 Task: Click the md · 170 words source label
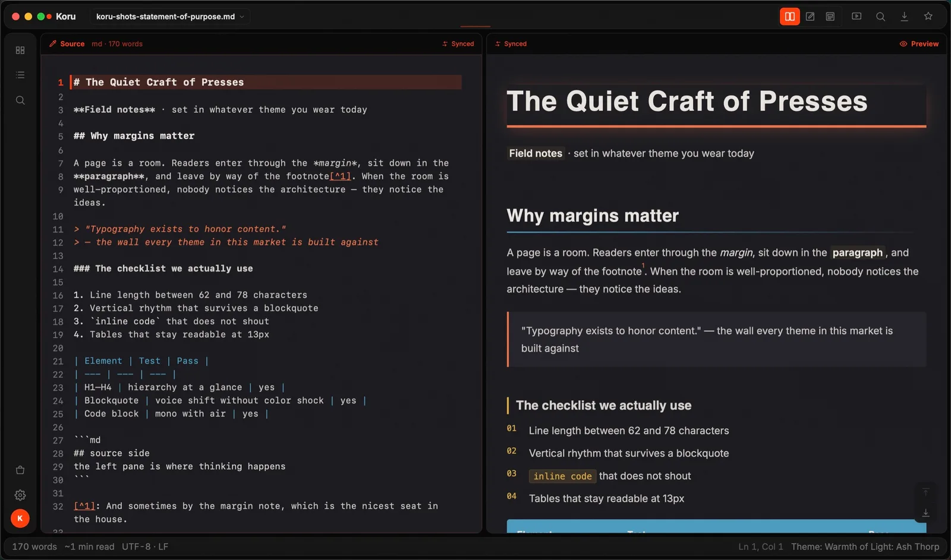coord(117,44)
